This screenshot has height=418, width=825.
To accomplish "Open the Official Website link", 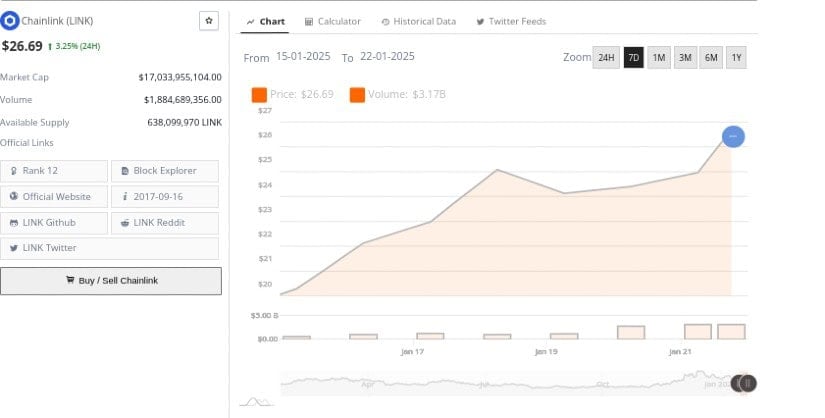I will pyautogui.click(x=55, y=197).
